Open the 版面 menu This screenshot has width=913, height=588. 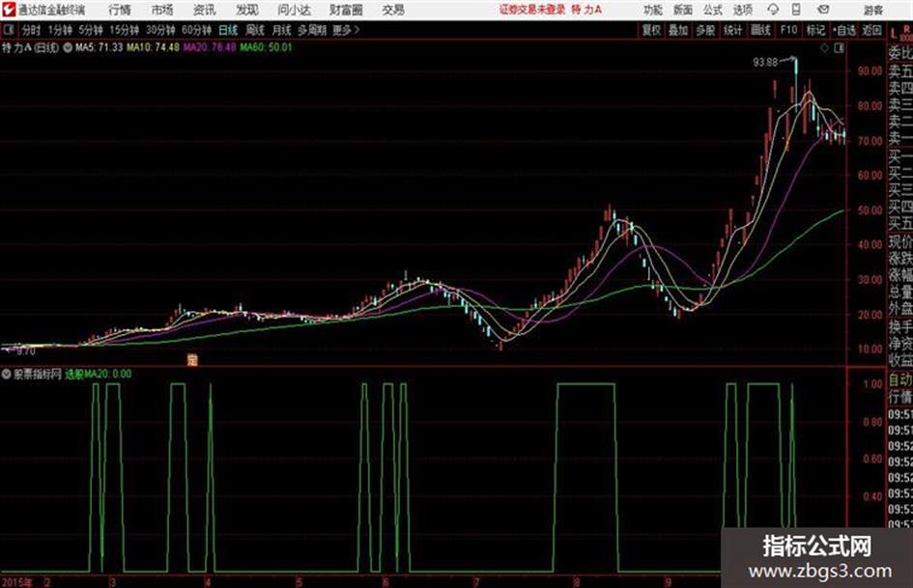coord(682,10)
